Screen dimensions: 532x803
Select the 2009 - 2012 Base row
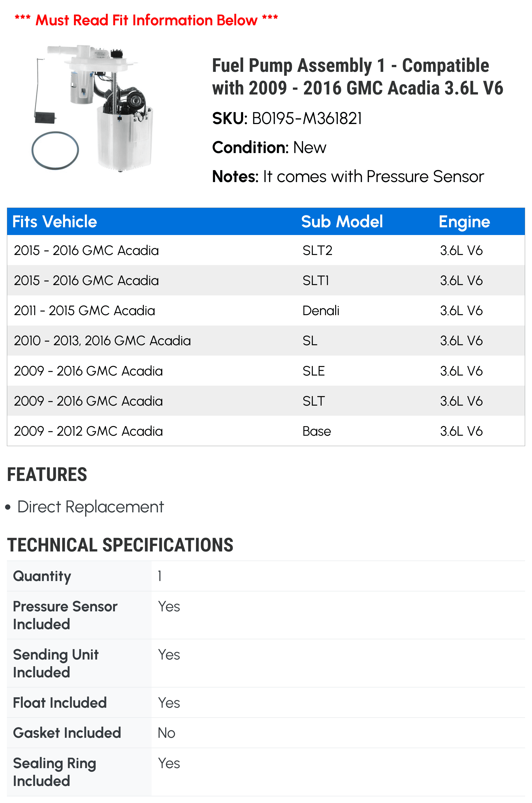click(x=266, y=431)
